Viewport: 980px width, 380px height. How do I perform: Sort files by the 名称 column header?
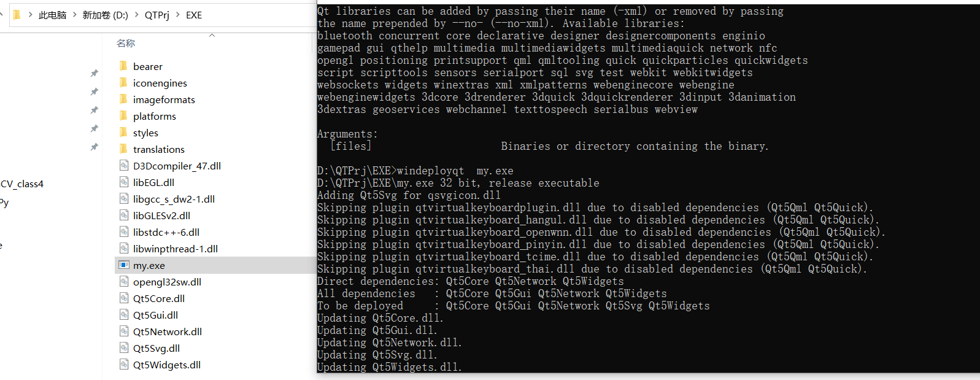tap(126, 43)
